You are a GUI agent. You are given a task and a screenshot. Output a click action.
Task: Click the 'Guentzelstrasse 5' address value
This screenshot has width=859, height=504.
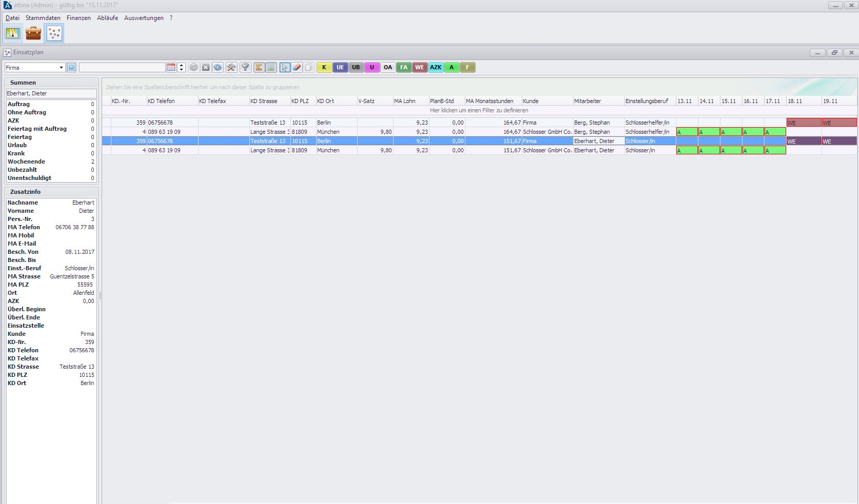72,276
